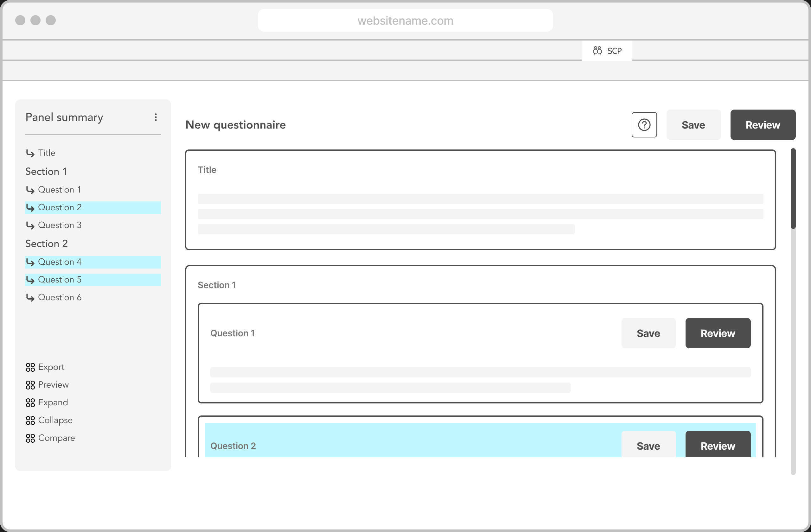Select Question 5 in the panel summary
Screen dimensions: 811x532
[x=93, y=280]
